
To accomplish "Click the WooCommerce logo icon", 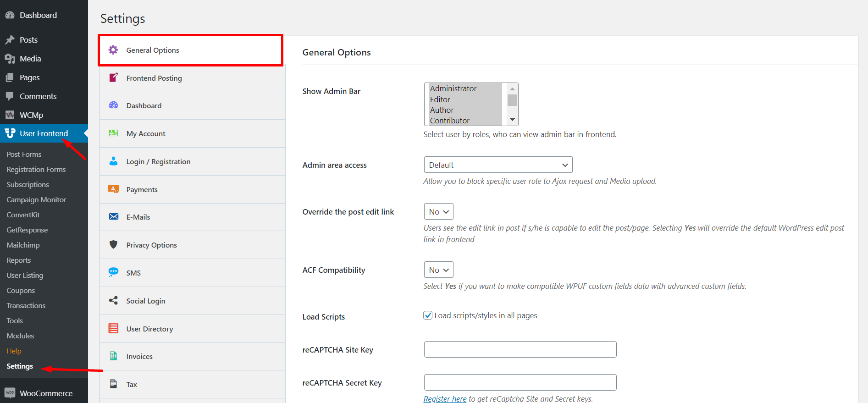I will click(10, 393).
